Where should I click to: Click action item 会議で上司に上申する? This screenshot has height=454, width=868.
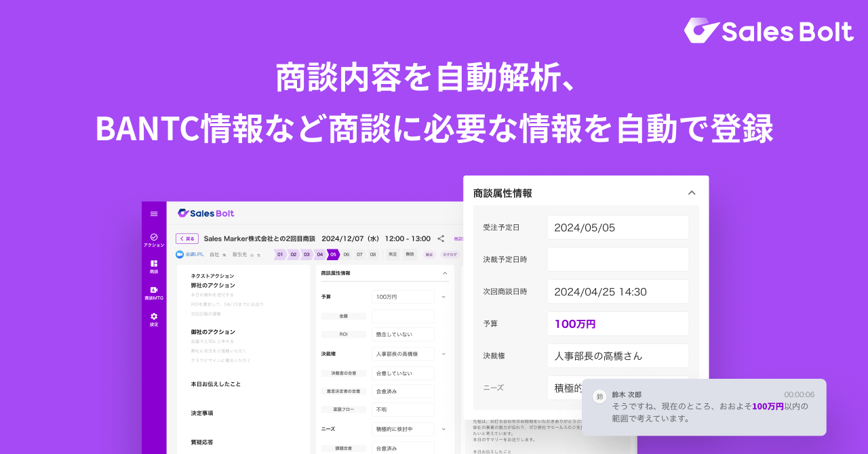click(x=212, y=342)
